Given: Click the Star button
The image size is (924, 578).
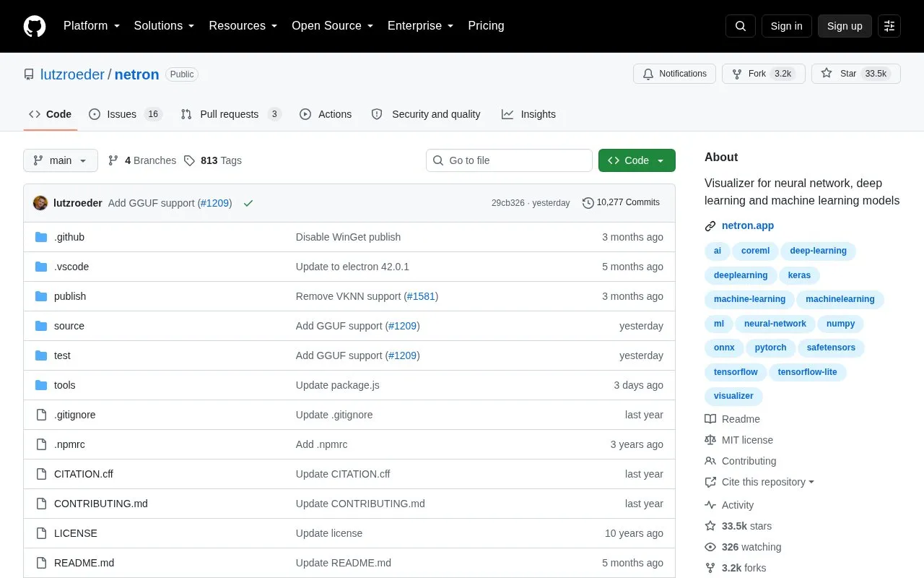Looking at the screenshot, I should [x=856, y=74].
